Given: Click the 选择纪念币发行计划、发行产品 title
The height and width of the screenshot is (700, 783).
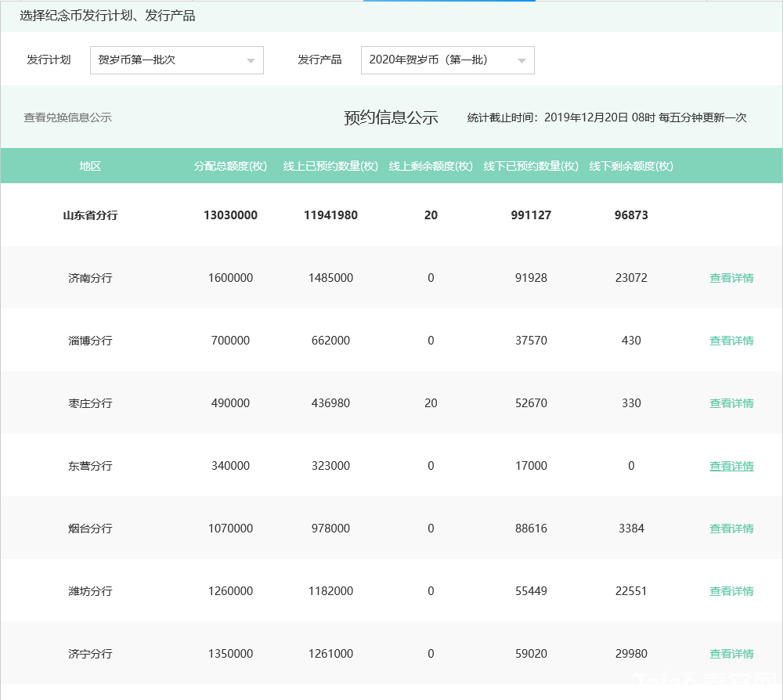Looking at the screenshot, I should (107, 16).
